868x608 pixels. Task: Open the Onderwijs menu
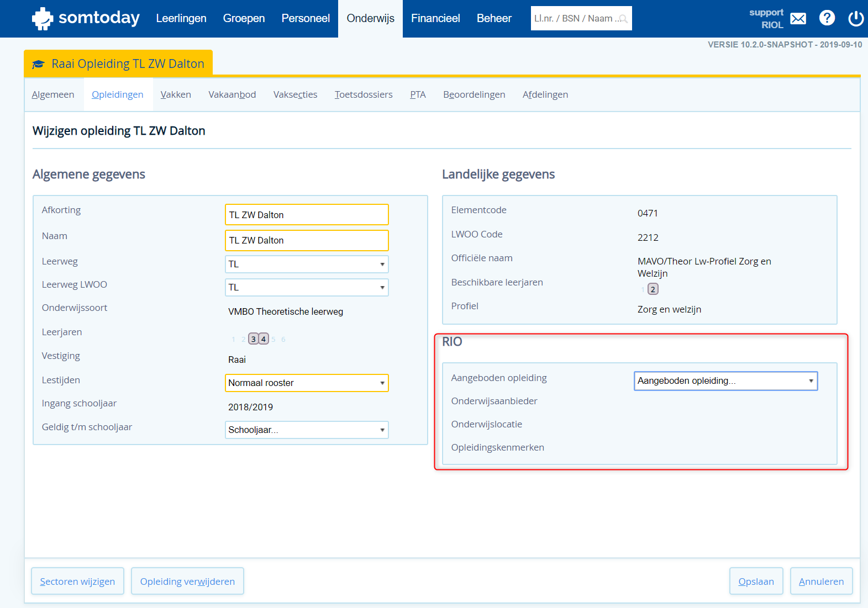tap(371, 19)
